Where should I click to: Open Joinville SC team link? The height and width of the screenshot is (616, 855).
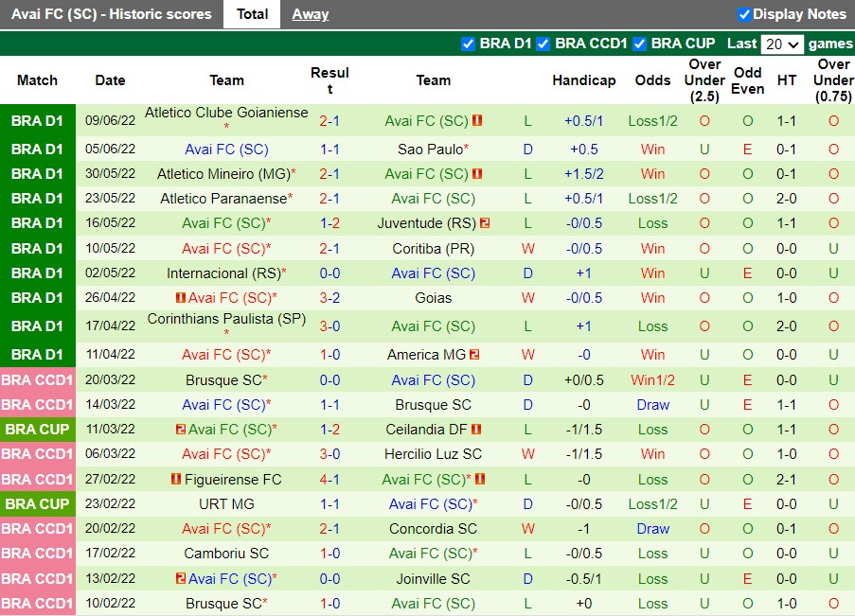tap(434, 578)
